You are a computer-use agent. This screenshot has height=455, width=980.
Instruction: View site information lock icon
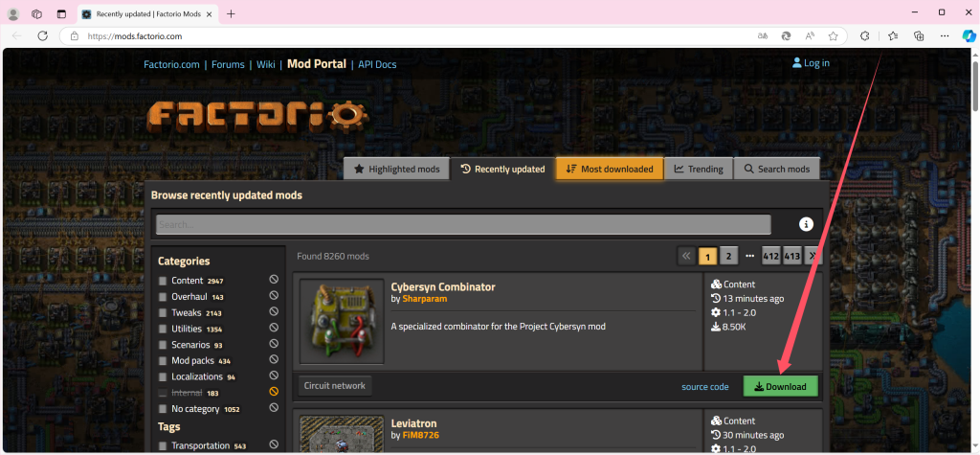75,36
